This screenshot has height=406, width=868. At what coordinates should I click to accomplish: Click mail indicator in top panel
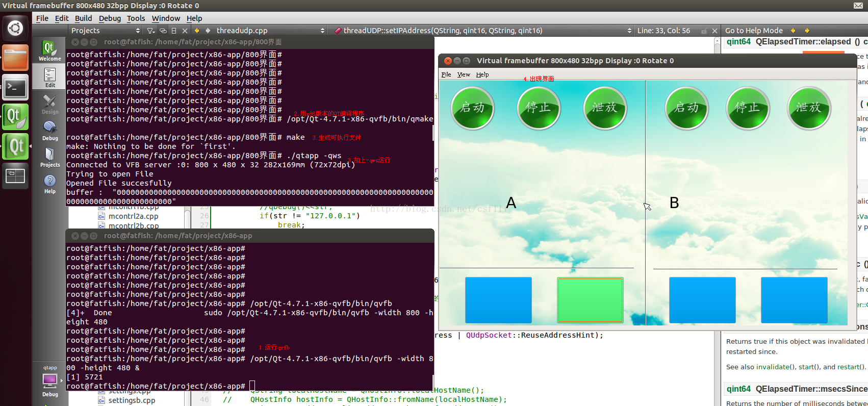coord(858,6)
